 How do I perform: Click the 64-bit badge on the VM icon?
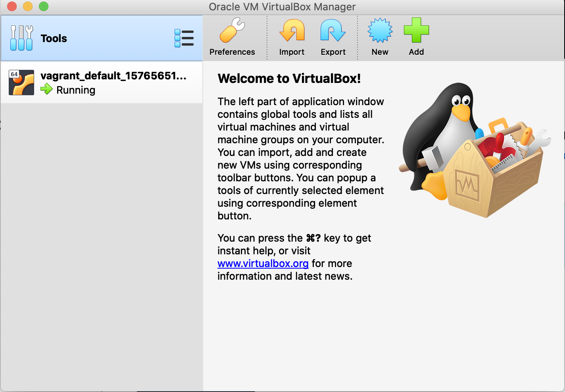pyautogui.click(x=14, y=74)
